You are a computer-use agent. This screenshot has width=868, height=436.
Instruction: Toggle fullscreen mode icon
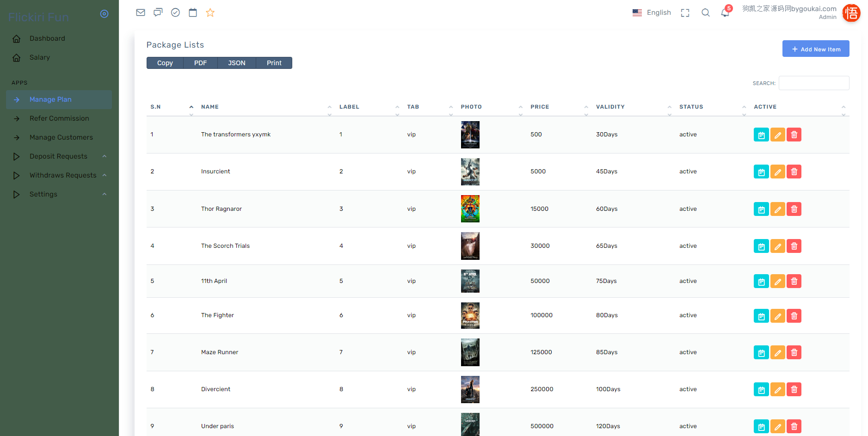[x=685, y=13]
